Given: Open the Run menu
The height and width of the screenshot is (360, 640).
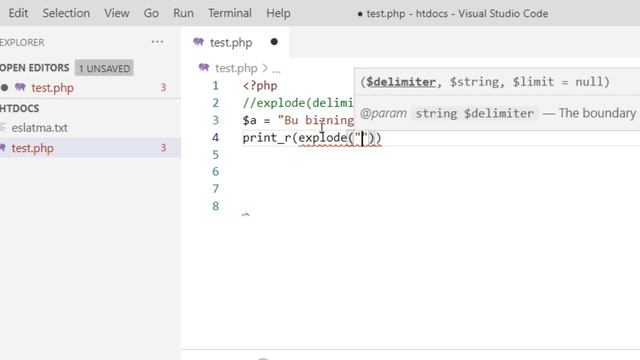Looking at the screenshot, I should 183,13.
